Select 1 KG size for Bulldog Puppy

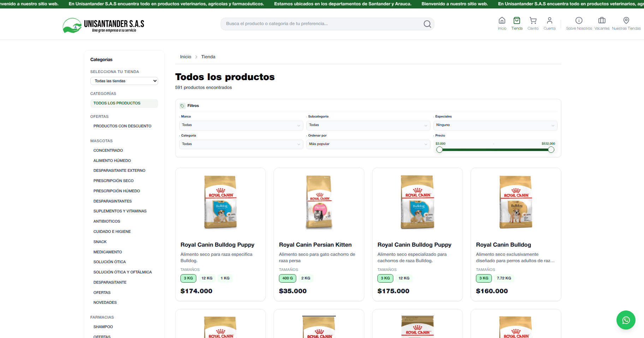[225, 278]
